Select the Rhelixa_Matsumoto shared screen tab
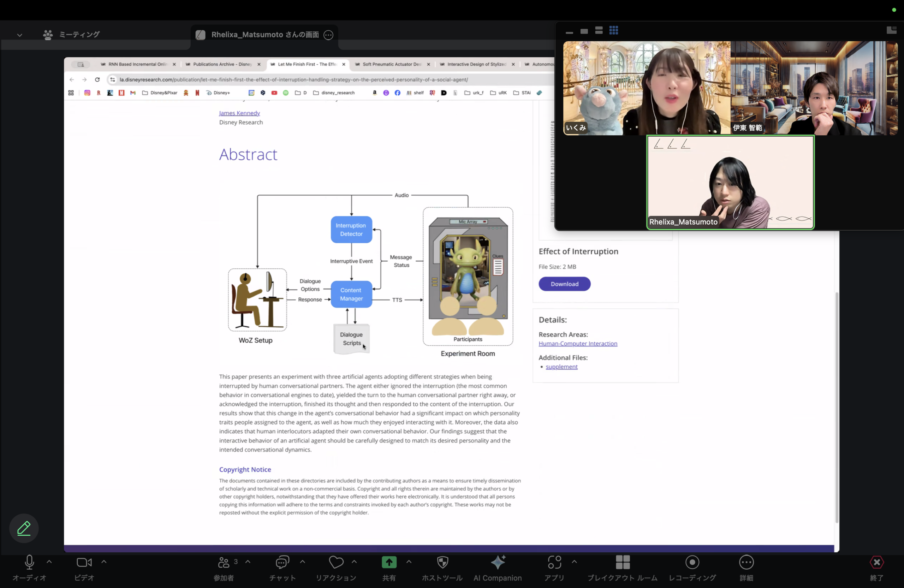Image resolution: width=904 pixels, height=588 pixels. pyautogui.click(x=264, y=35)
